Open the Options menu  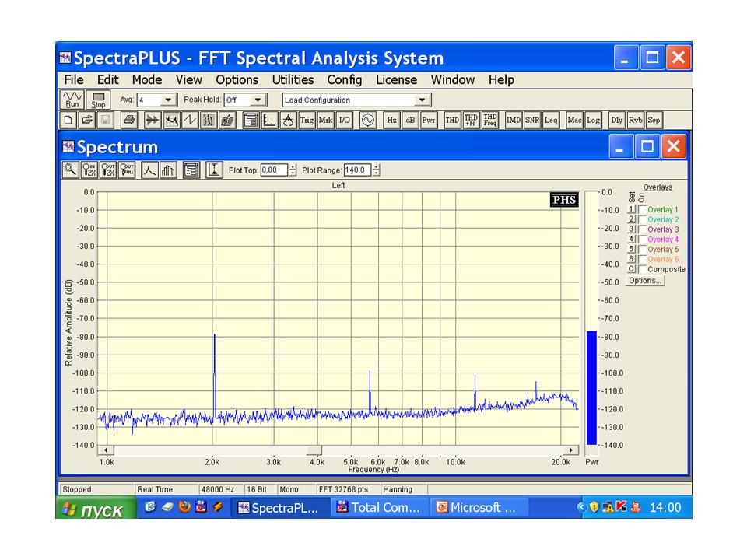point(237,80)
